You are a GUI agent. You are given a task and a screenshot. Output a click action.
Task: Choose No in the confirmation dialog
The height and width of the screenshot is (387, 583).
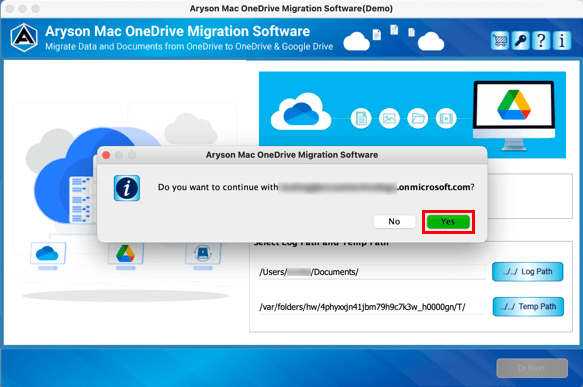click(x=394, y=222)
